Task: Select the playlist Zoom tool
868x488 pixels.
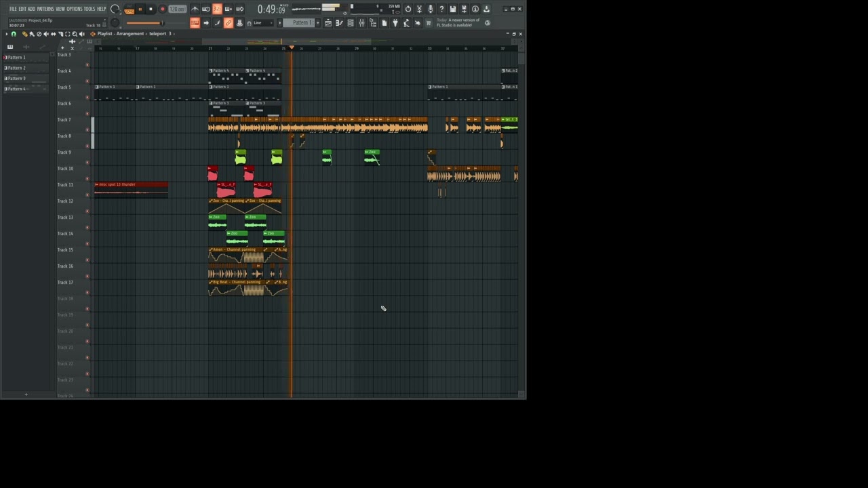Action: (x=75, y=34)
